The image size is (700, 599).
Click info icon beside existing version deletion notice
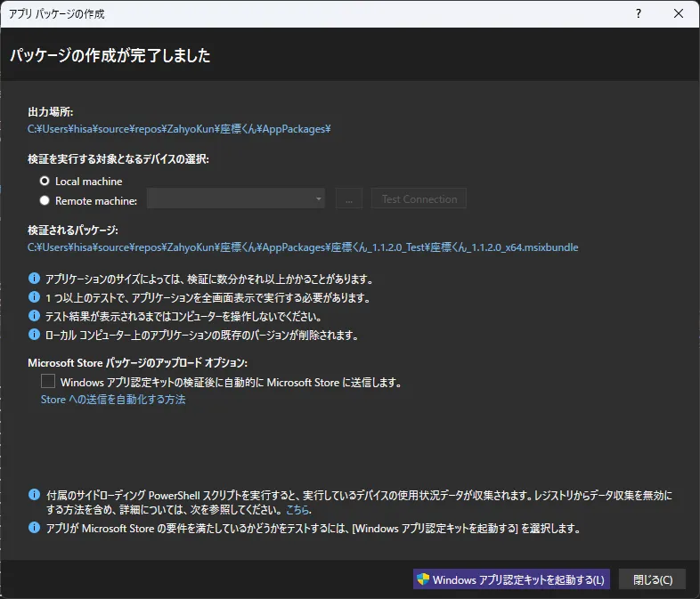35,334
